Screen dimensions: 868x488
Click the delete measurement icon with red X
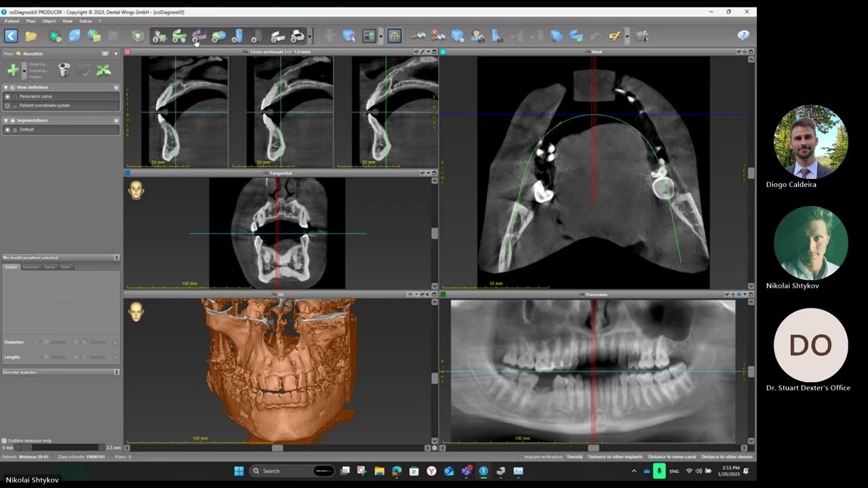[x=438, y=36]
